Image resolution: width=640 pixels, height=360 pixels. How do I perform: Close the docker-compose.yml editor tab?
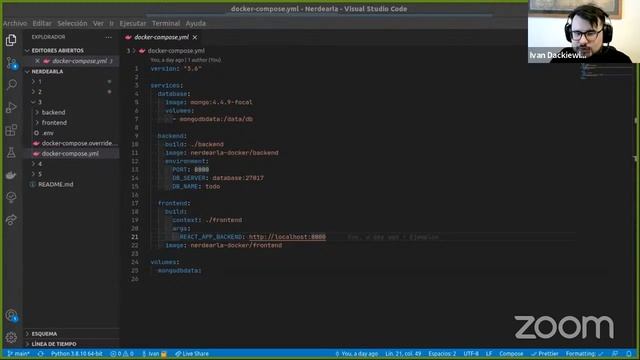[195, 37]
